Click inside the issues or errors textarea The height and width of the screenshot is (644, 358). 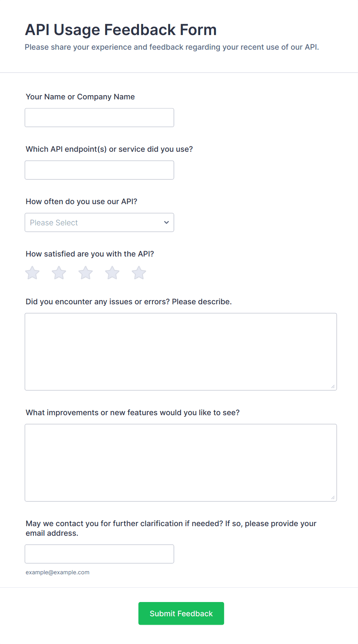tap(181, 352)
